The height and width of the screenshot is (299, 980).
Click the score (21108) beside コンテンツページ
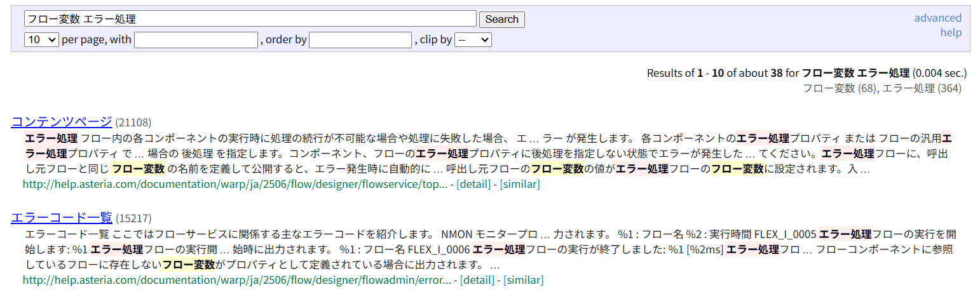click(x=133, y=123)
